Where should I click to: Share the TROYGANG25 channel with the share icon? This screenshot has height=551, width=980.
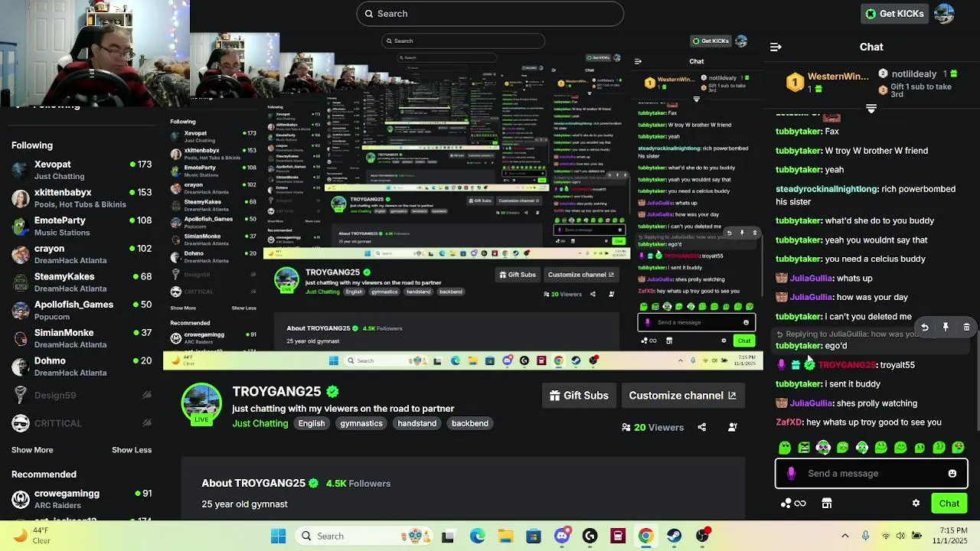click(702, 427)
